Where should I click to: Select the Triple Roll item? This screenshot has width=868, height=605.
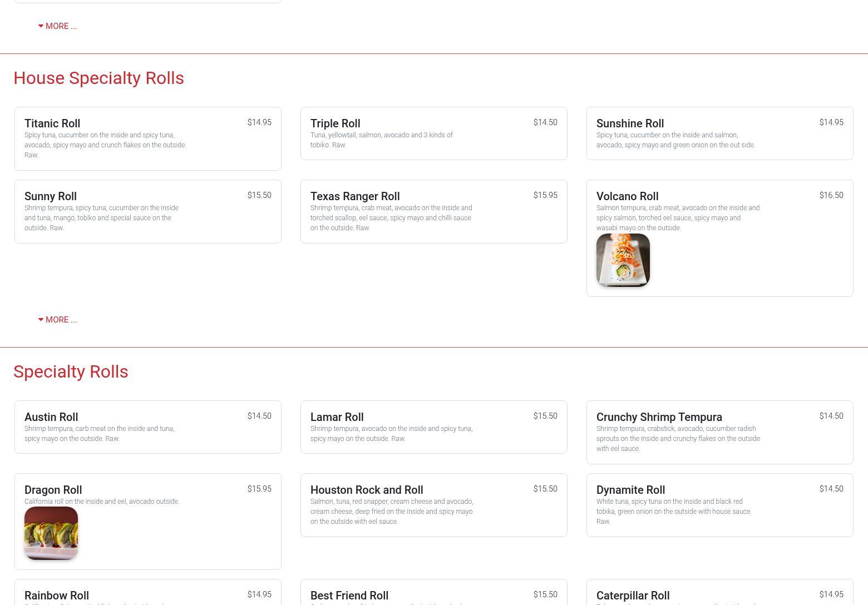click(x=434, y=133)
